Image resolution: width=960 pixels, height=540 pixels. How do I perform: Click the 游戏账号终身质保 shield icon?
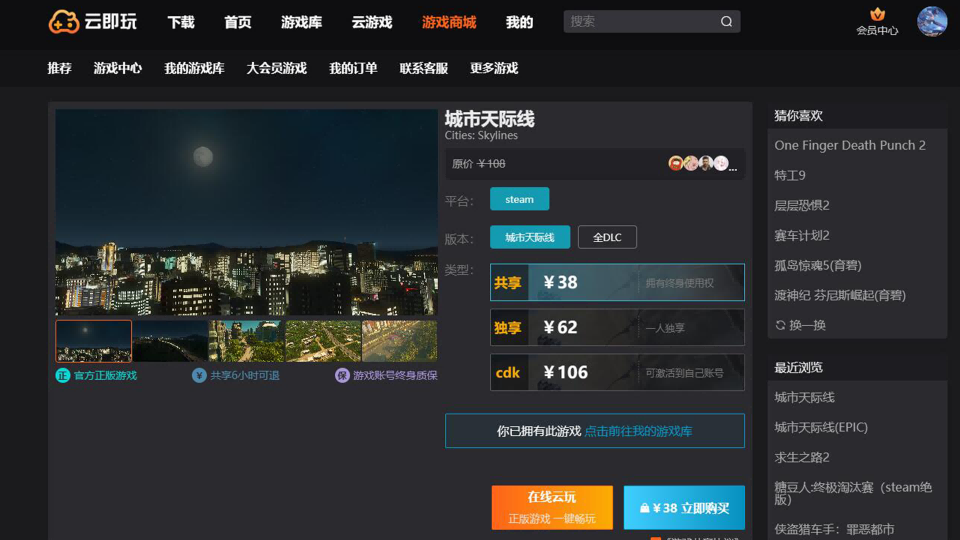pyautogui.click(x=342, y=375)
